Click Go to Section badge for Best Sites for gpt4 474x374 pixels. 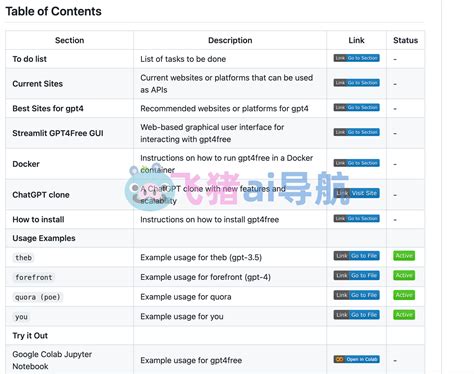[x=356, y=107]
